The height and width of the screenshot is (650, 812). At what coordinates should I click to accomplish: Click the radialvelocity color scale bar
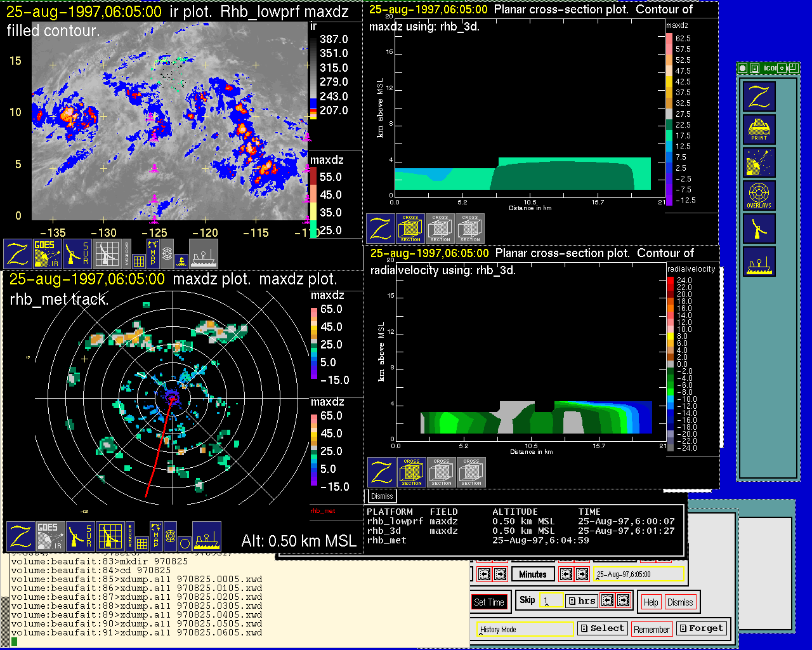(x=671, y=364)
